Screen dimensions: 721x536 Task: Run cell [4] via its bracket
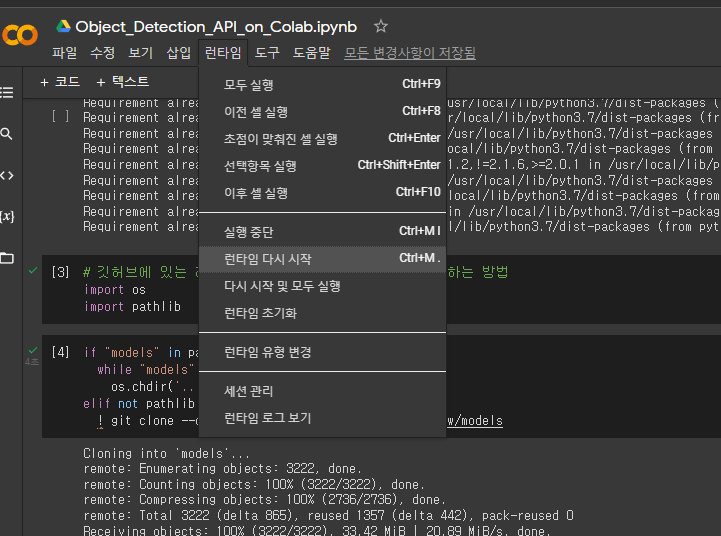coord(60,352)
